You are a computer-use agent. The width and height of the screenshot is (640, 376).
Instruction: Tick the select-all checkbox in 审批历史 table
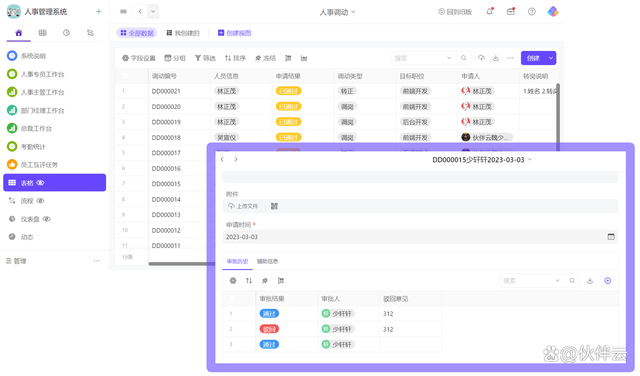click(x=232, y=298)
